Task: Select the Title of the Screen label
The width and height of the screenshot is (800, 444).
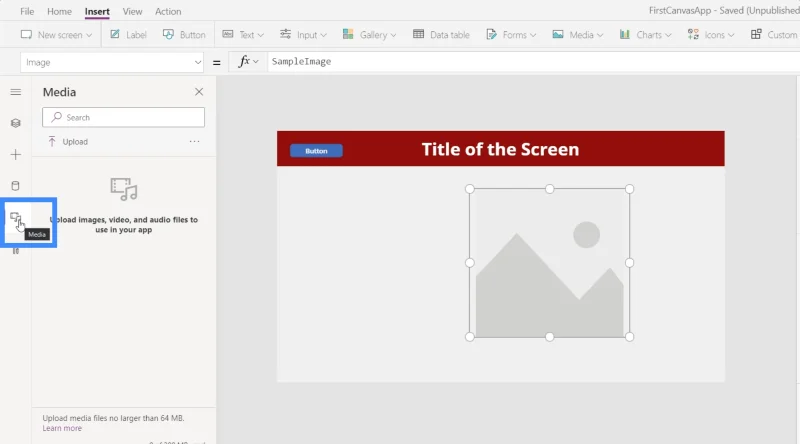Action: click(x=500, y=149)
